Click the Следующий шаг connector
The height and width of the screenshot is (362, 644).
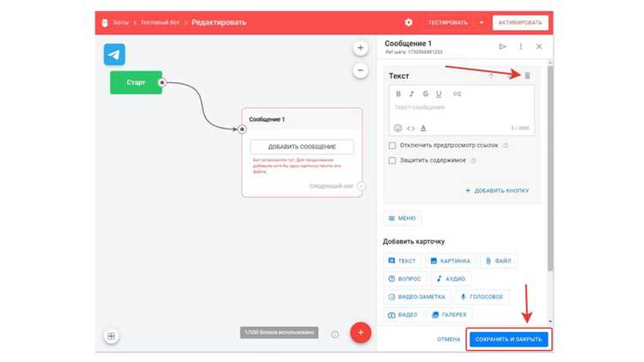coord(361,186)
